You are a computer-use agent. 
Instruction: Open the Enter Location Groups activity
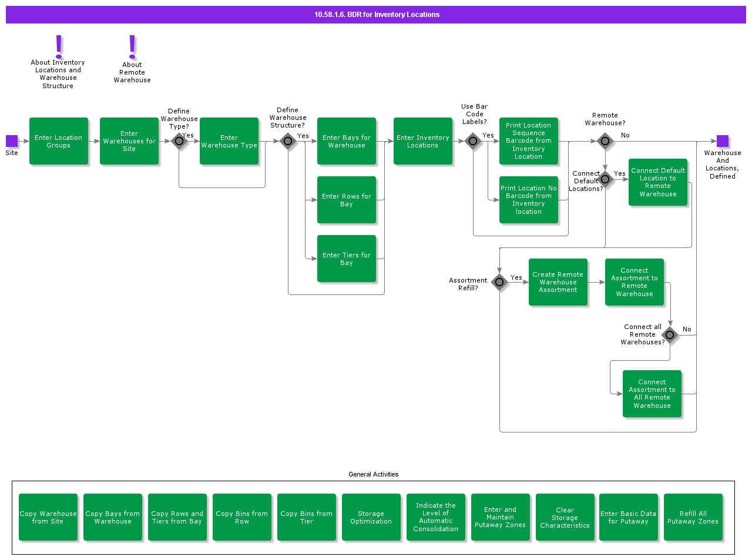[x=59, y=141]
